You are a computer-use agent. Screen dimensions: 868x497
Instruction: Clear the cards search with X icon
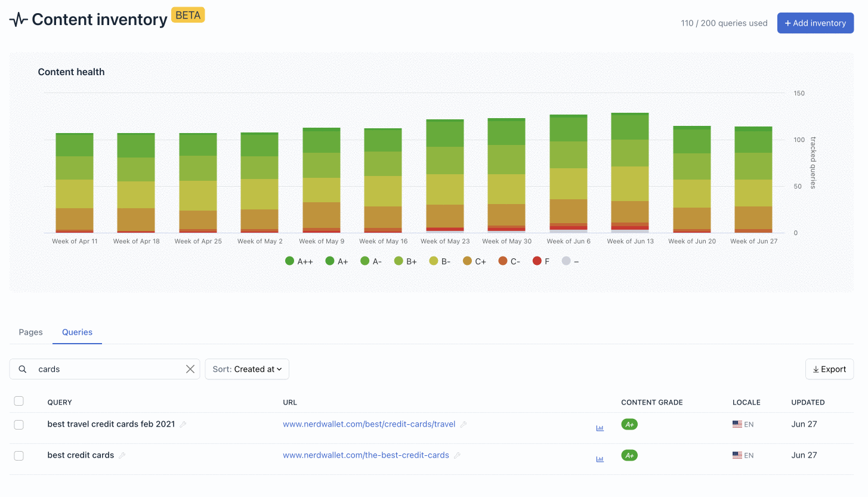point(190,369)
